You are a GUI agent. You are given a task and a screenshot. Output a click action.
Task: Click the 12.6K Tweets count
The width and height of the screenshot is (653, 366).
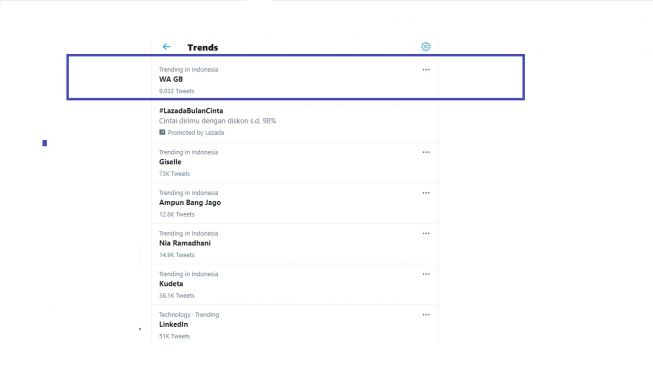tap(176, 214)
